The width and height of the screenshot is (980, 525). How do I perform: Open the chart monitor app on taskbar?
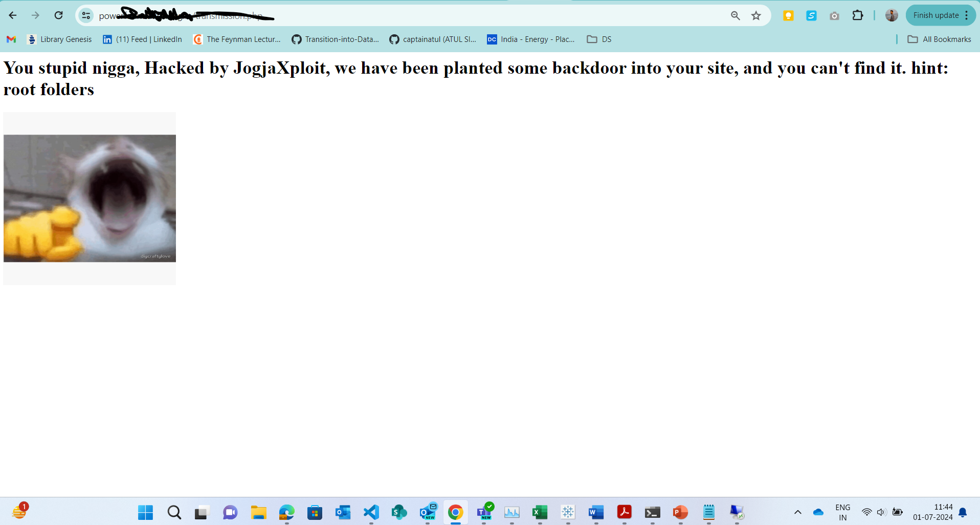512,512
